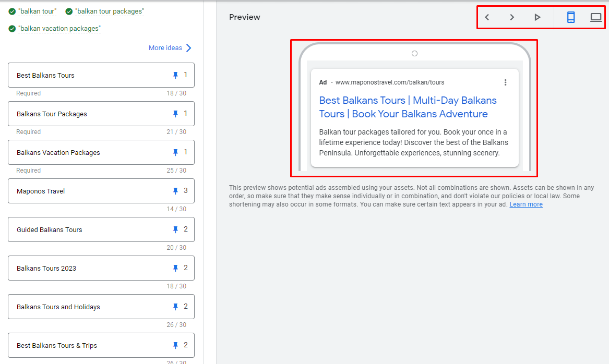Edit the Balkans Tour Packages headline field
Screen dimensions: 609x364
pos(101,114)
